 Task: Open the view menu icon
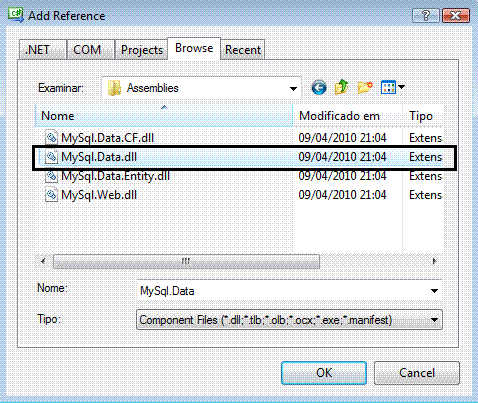(x=388, y=87)
